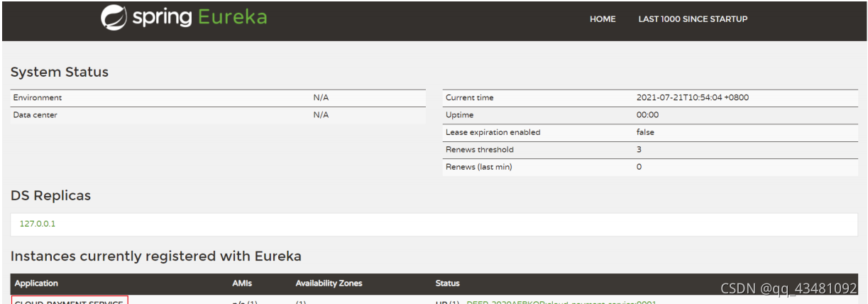Open the HOME navigation link
The width and height of the screenshot is (868, 304).
[x=603, y=19]
